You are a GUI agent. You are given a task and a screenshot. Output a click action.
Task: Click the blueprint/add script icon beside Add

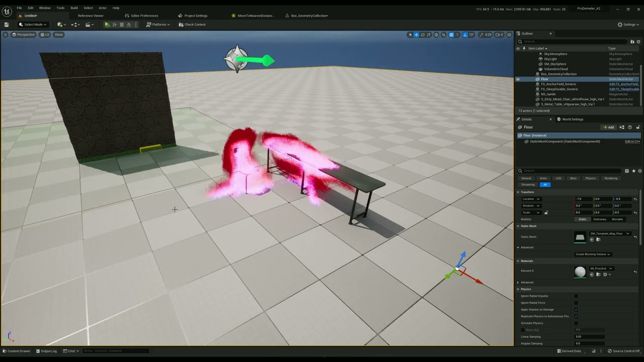[622, 127]
